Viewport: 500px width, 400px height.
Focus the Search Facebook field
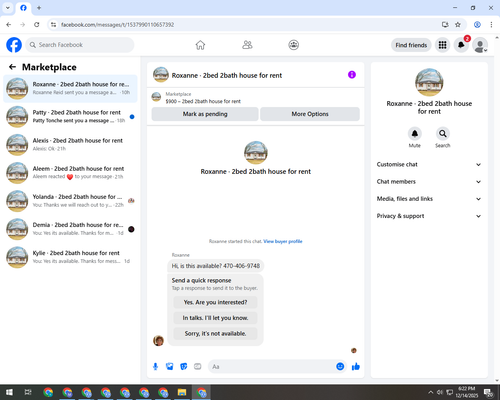click(80, 45)
